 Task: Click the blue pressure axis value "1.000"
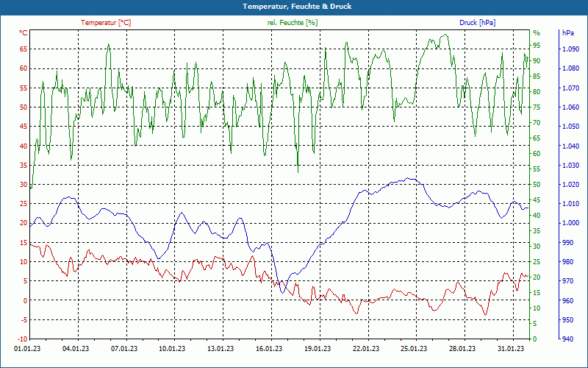pyautogui.click(x=570, y=223)
